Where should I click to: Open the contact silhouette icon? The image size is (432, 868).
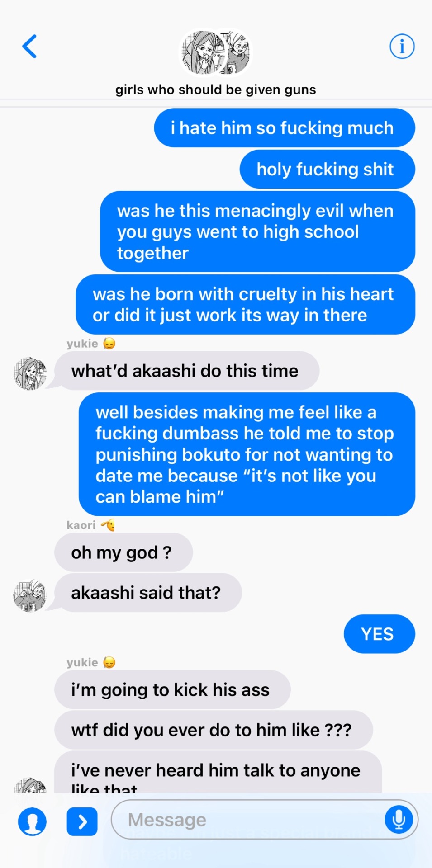[32, 821]
